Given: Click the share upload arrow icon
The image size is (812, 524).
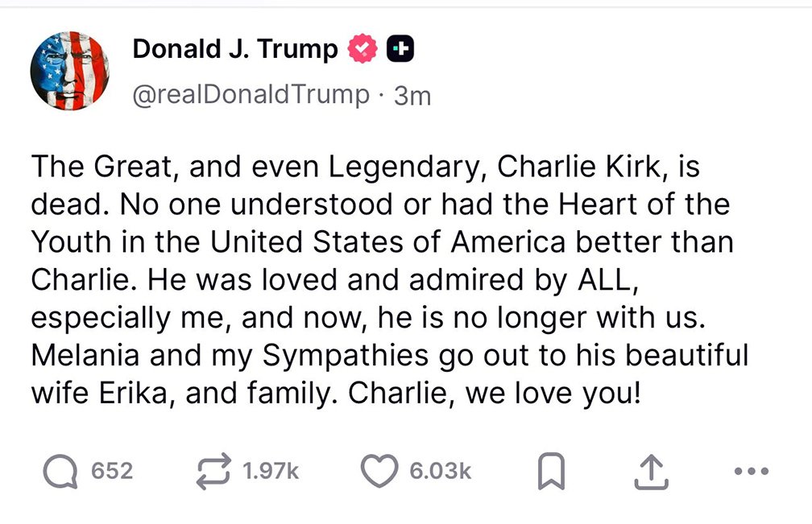Looking at the screenshot, I should pos(651,472).
